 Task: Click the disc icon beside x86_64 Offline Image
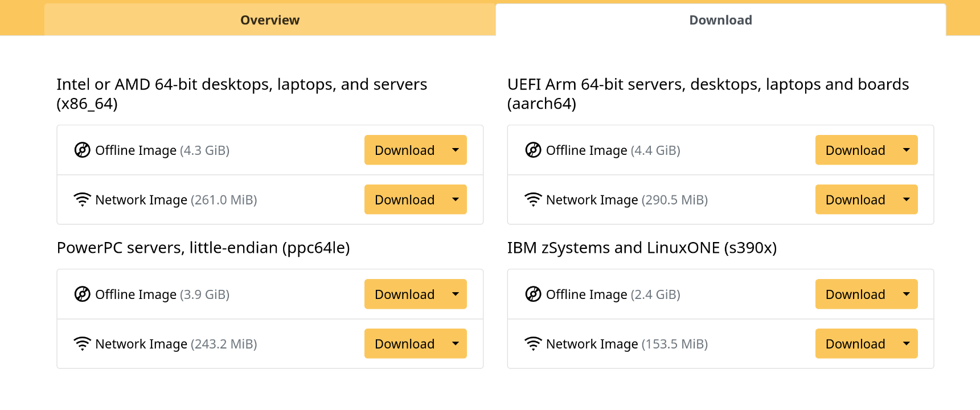tap(83, 150)
